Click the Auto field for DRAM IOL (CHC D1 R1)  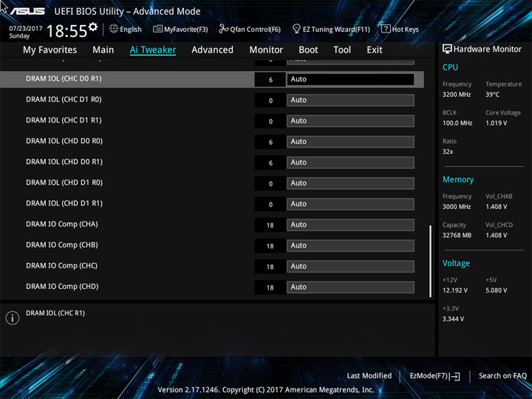pos(350,120)
